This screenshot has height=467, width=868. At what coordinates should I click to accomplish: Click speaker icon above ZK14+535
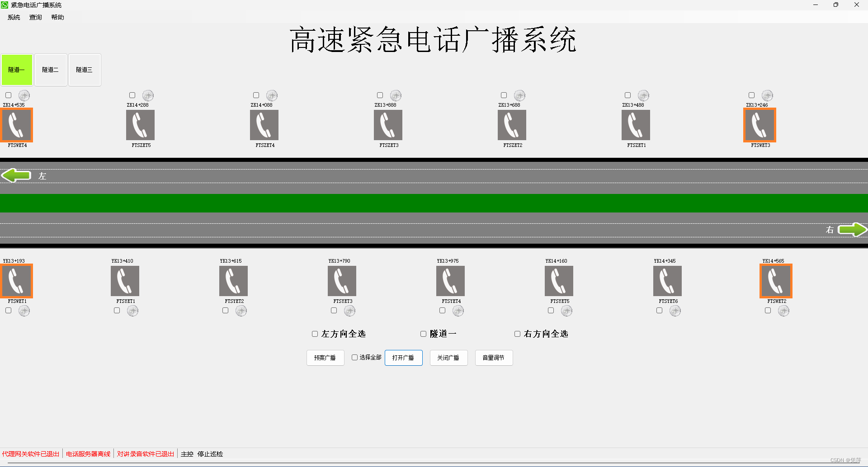click(24, 95)
